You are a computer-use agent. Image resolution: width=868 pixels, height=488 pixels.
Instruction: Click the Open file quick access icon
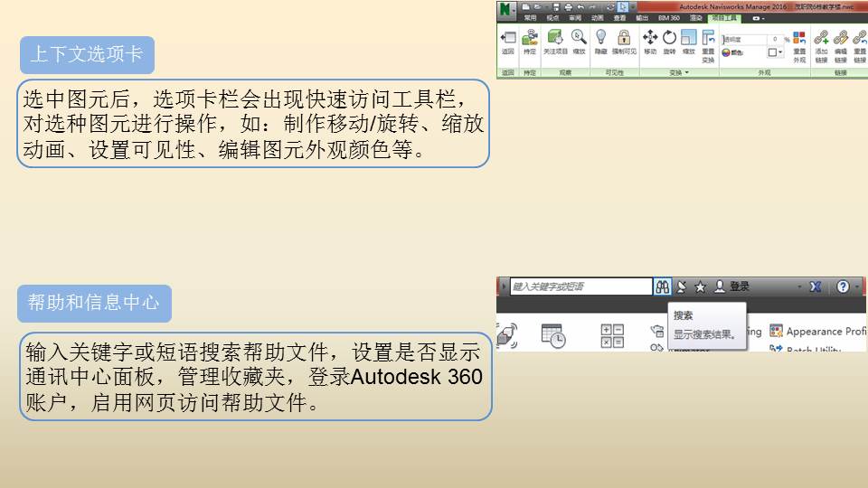click(x=537, y=7)
